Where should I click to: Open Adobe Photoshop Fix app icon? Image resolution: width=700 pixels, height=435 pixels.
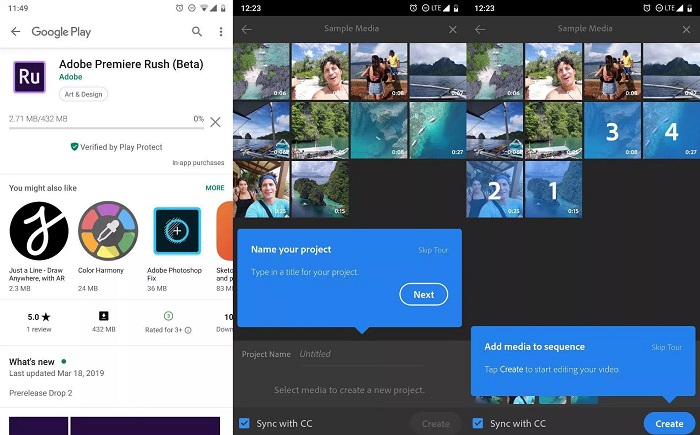(177, 231)
